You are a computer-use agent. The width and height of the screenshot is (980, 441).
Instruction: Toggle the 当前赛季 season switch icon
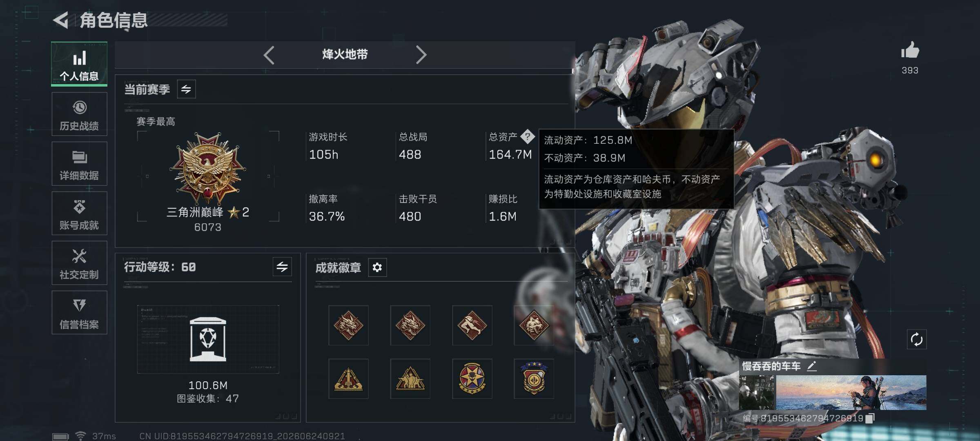186,89
